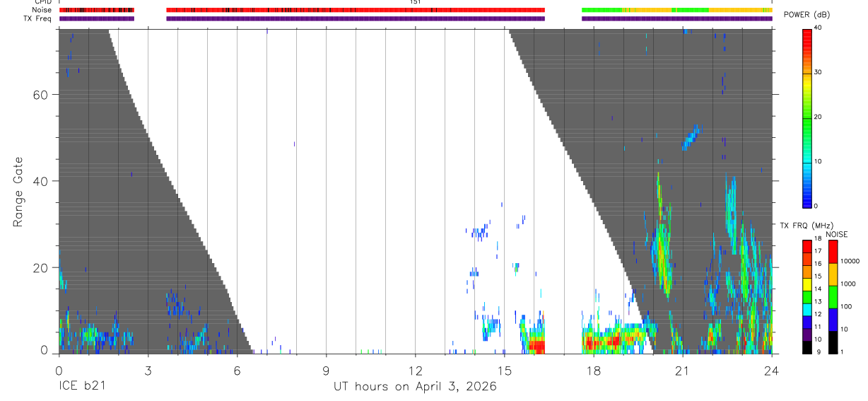The width and height of the screenshot is (868, 401).
Task: Click the cyan diagonal echo streak near range gate 50
Action: point(690,137)
